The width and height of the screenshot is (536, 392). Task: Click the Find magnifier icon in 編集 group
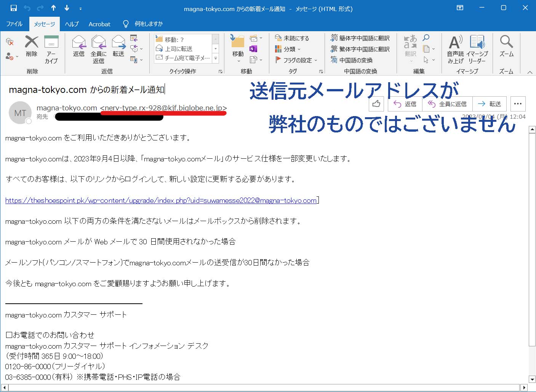point(426,38)
